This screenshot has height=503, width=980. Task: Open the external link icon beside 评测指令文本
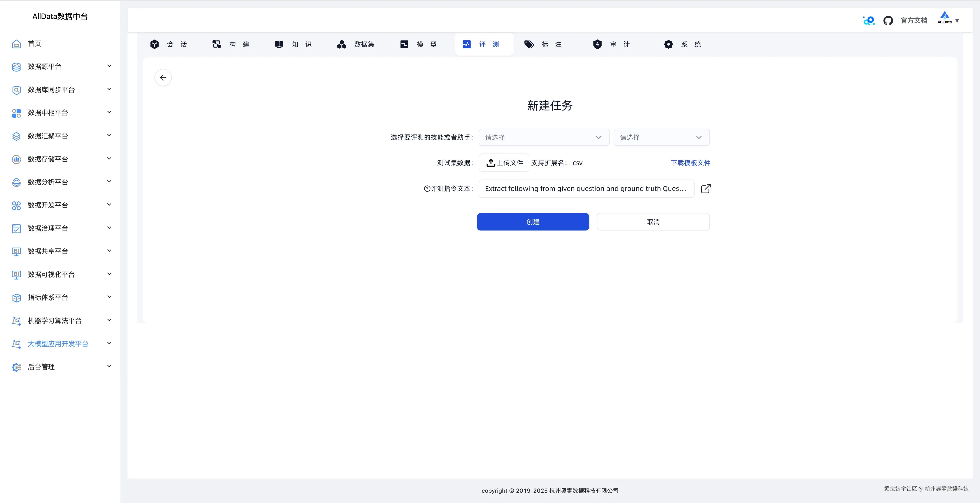click(706, 188)
